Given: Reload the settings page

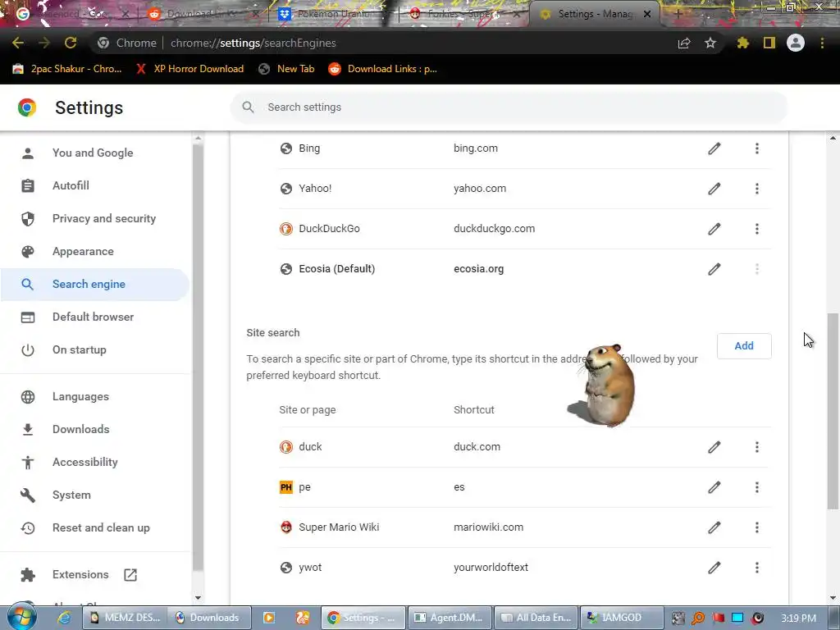Looking at the screenshot, I should click(71, 43).
